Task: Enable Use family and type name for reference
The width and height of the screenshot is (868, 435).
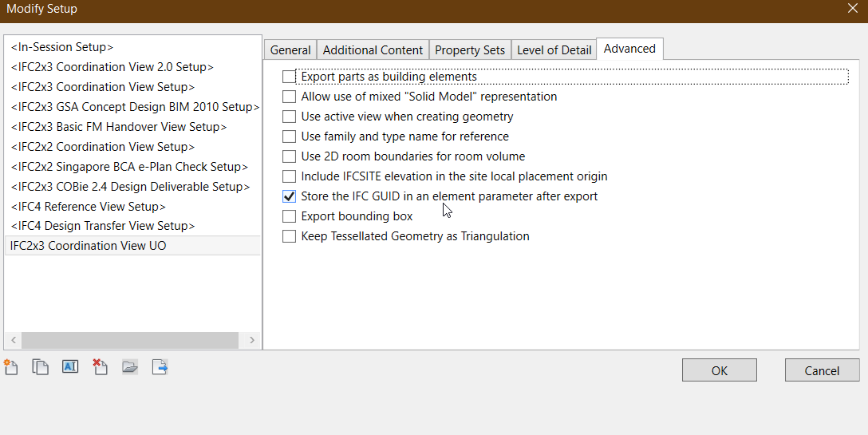Action: (289, 136)
